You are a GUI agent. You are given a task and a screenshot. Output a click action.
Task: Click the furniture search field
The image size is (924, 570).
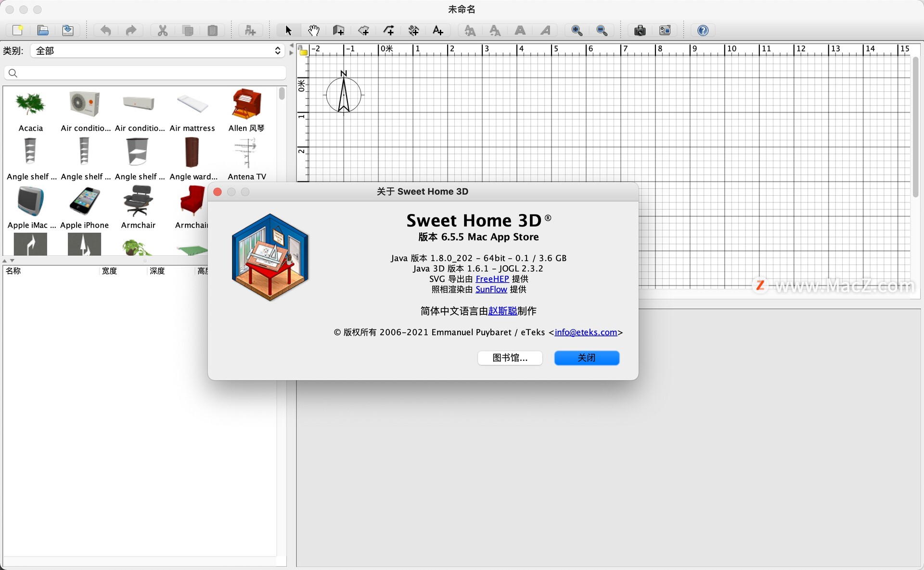pyautogui.click(x=145, y=73)
